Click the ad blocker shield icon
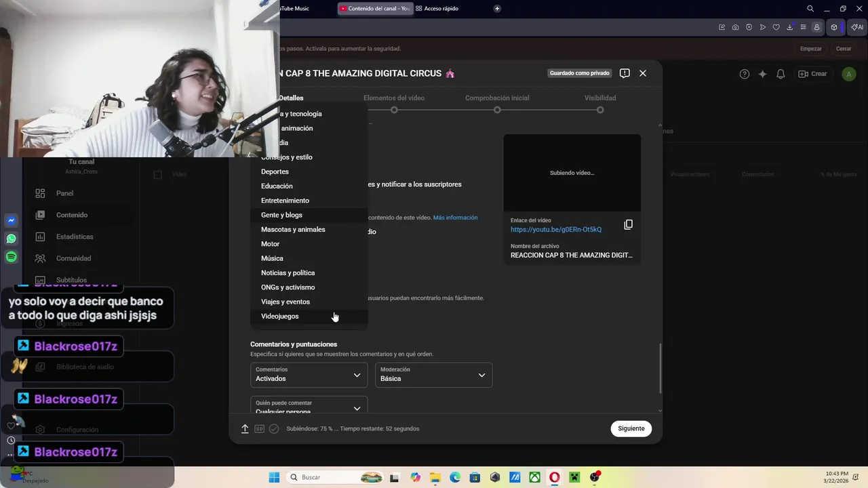868x488 pixels. point(749,27)
